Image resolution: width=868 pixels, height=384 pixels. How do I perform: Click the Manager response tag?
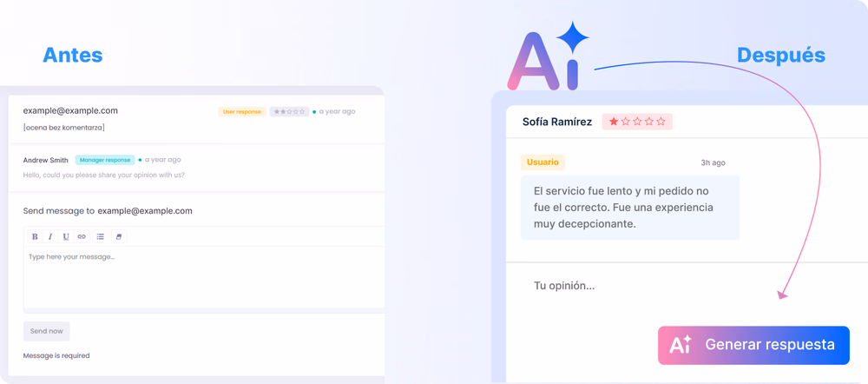click(x=105, y=160)
